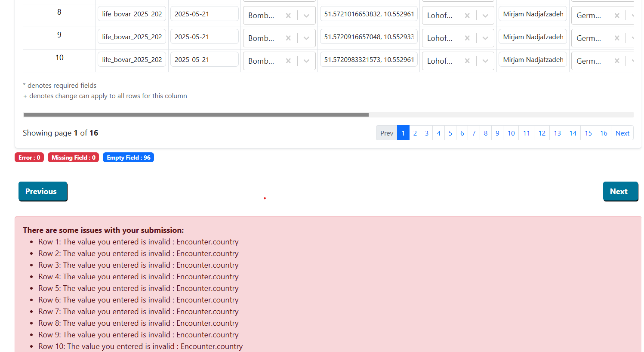
Task: Edit the date field in row 9
Action: [204, 37]
